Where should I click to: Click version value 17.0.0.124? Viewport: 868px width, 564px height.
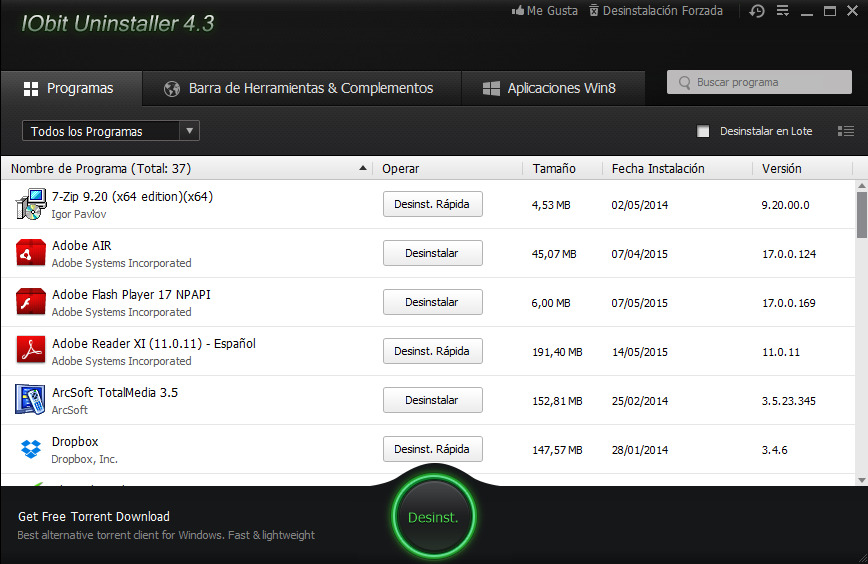click(789, 254)
